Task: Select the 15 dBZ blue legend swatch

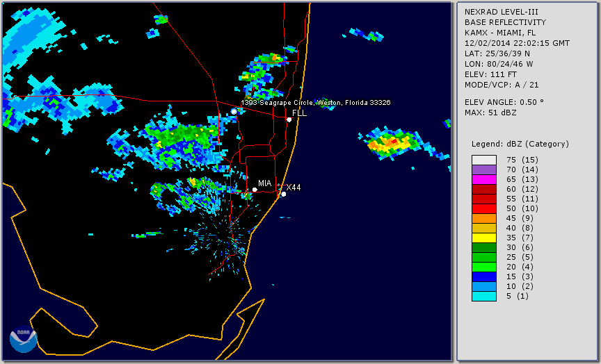Action: click(484, 277)
